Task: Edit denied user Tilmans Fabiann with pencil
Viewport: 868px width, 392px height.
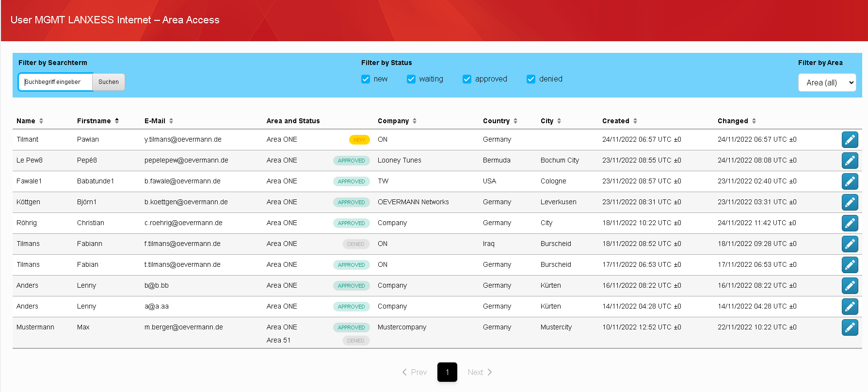Action: pos(850,244)
